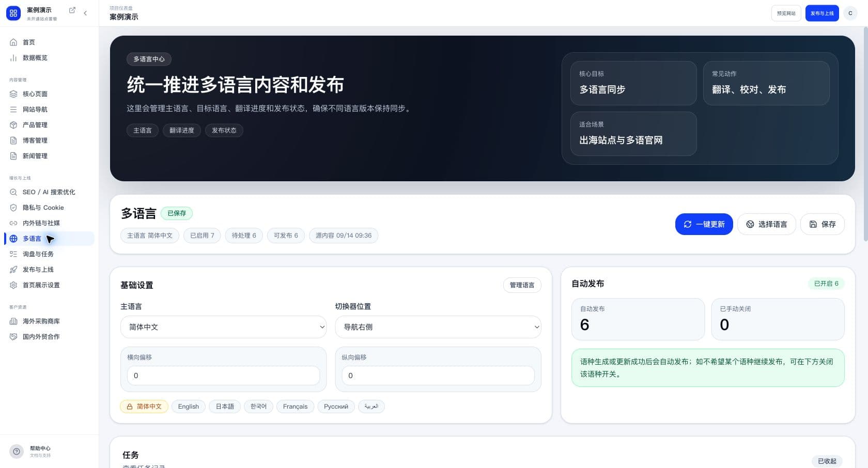This screenshot has width=868, height=468.
Task: Click the 海外采购商库 building icon
Action: [x=13, y=321]
